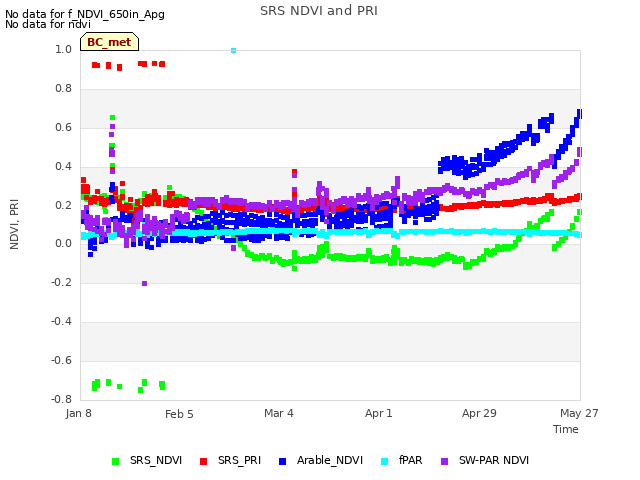Image resolution: width=640 pixels, height=480 pixels.
Task: Click the 0.8 y-axis tick label
Action: click(63, 89)
